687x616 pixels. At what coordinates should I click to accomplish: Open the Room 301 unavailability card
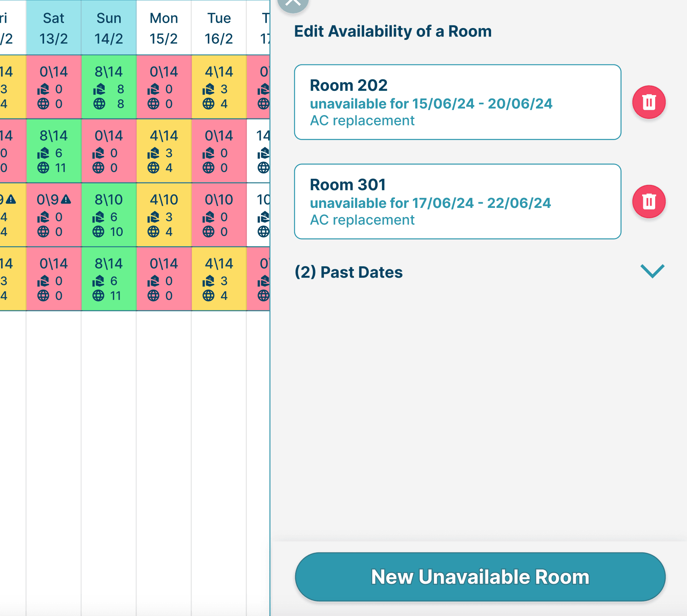coord(457,201)
